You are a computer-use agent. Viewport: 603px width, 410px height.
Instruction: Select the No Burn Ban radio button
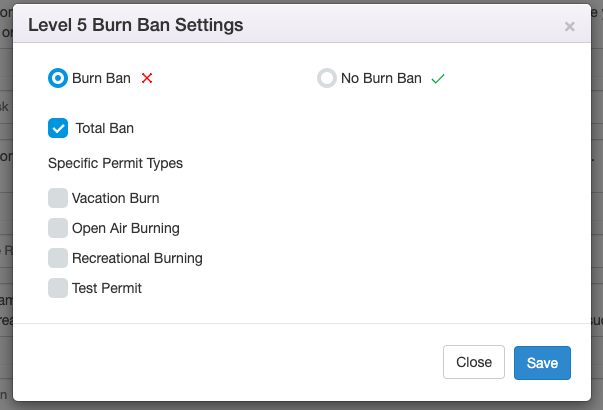327,78
